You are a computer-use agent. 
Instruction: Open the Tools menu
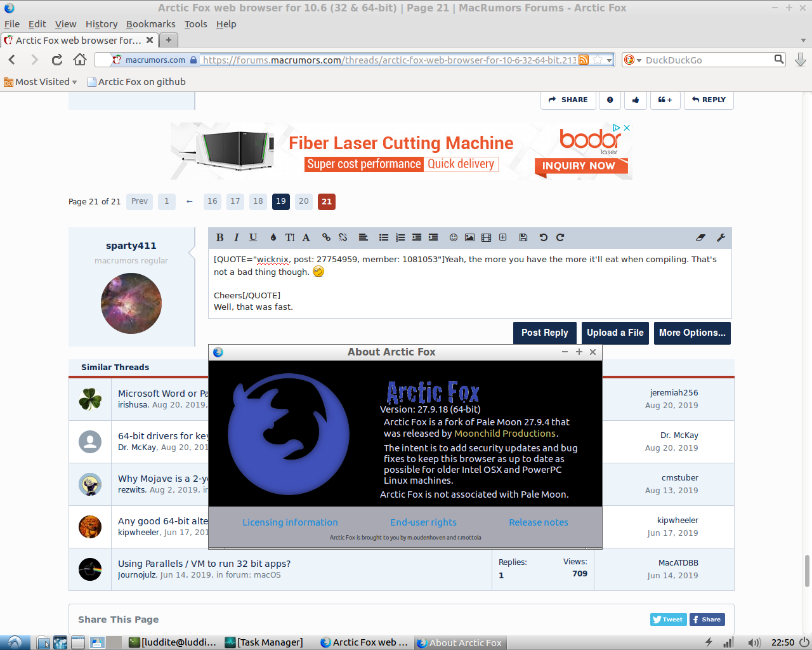pyautogui.click(x=196, y=24)
